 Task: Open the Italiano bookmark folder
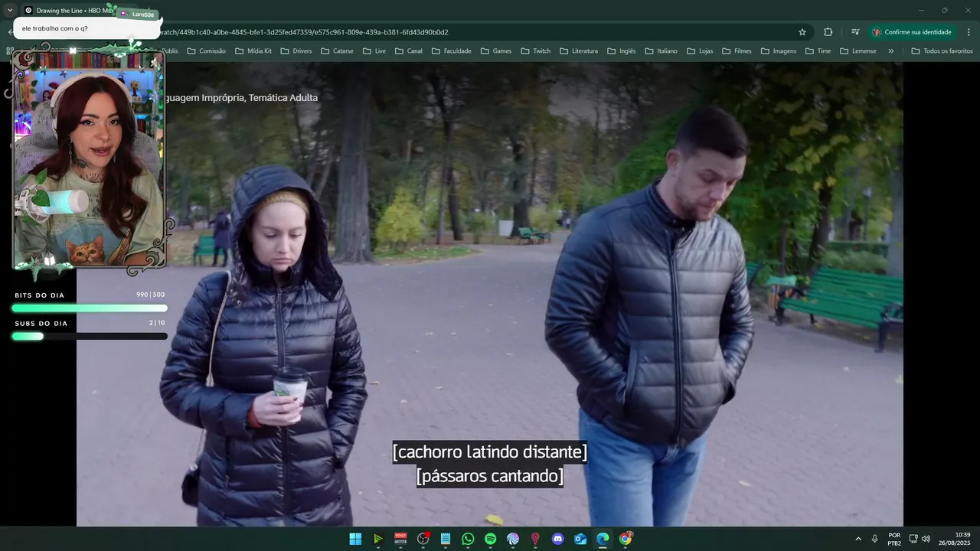coord(661,51)
